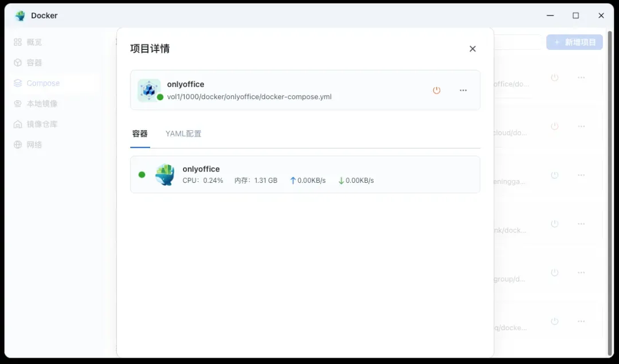Select the 容器 tab in project details

[x=140, y=133]
